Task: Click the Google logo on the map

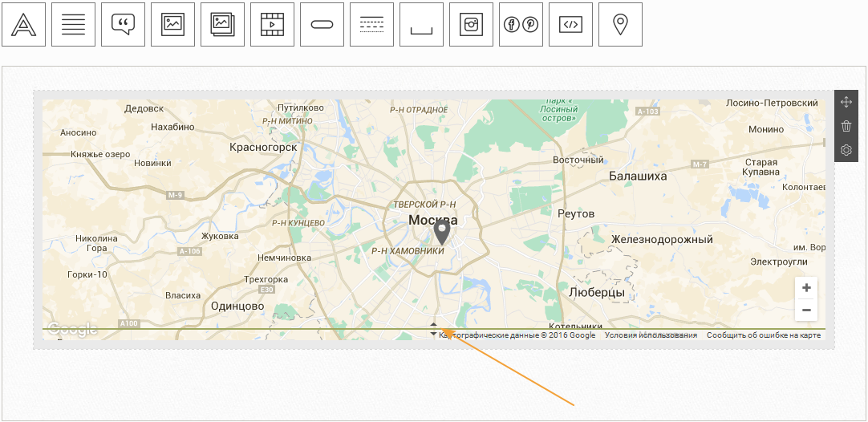Action: coord(72,330)
